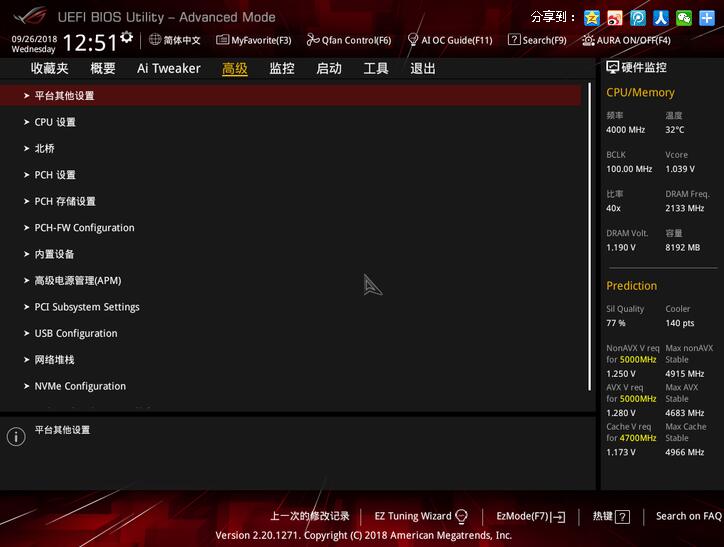
Task: Share to Tencent Weibo icon
Action: pos(638,18)
